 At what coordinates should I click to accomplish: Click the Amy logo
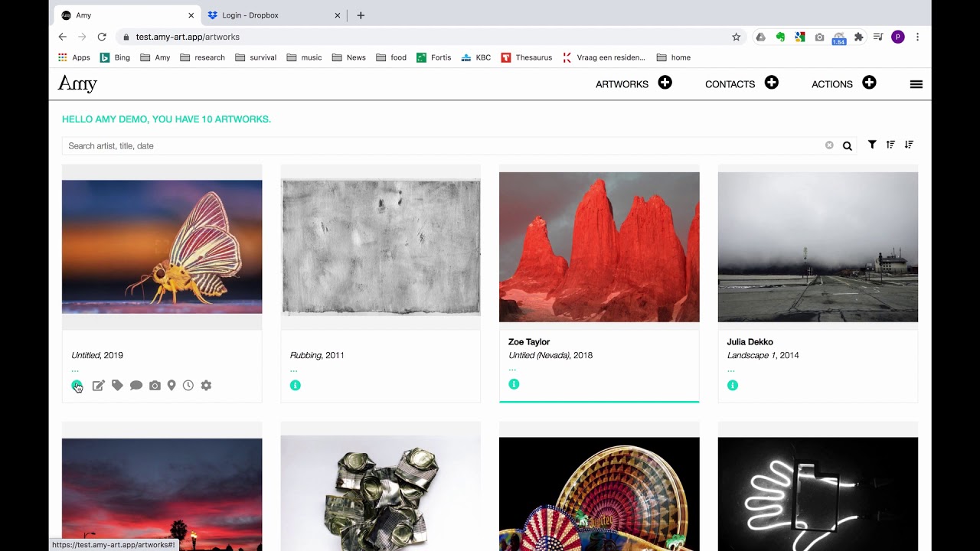[78, 84]
